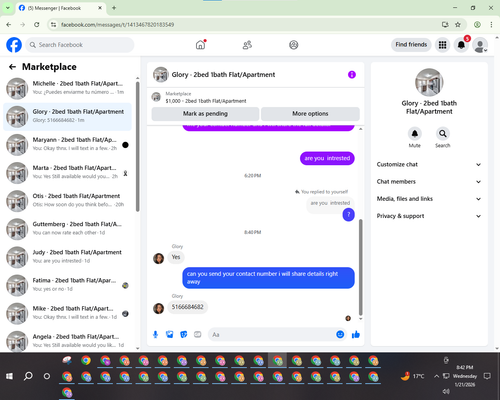Open the account profile avatar menu

(x=480, y=45)
